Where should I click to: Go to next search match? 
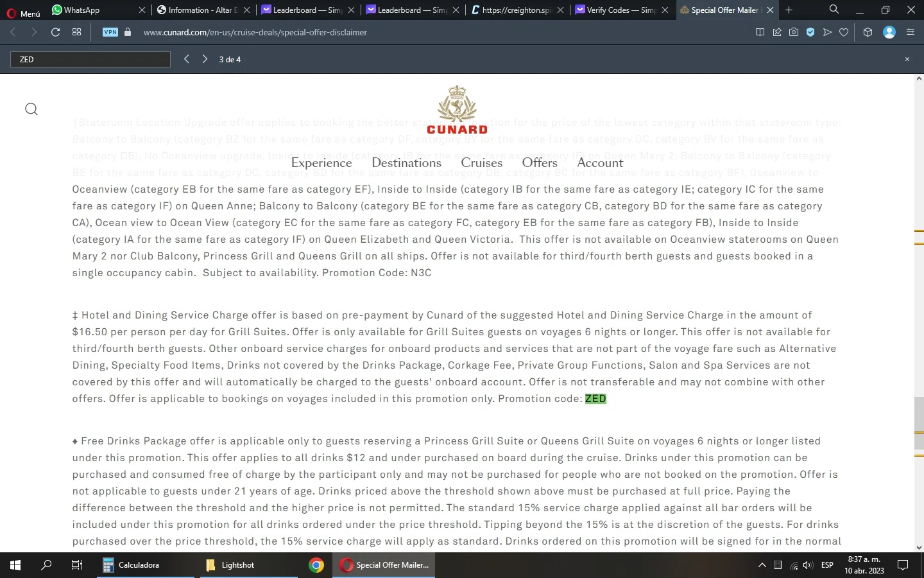pyautogui.click(x=205, y=59)
